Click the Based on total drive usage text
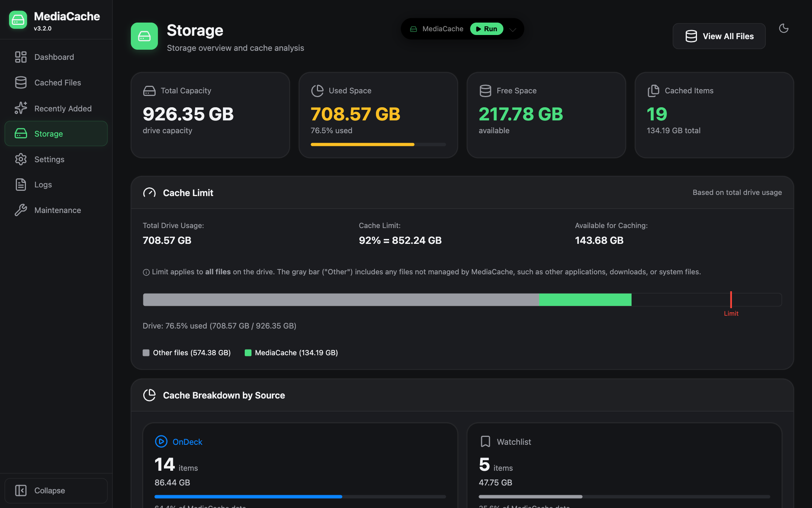812x508 pixels. (x=737, y=192)
